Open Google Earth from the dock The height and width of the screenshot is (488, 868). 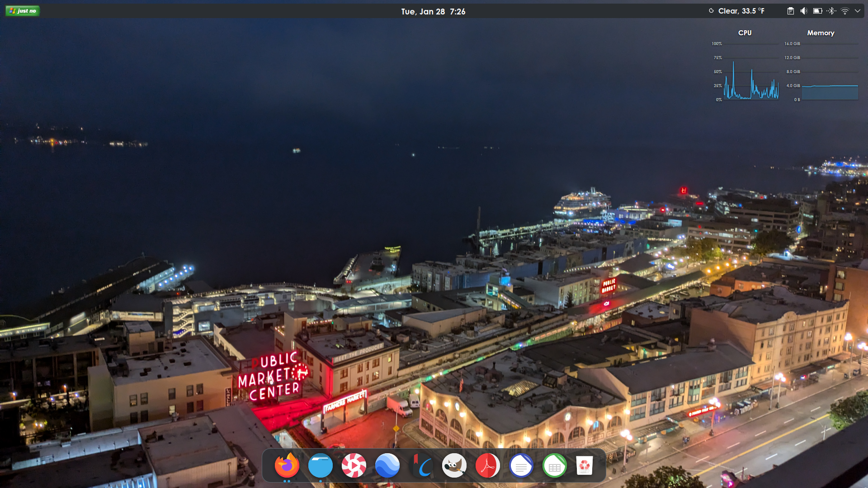[387, 465]
